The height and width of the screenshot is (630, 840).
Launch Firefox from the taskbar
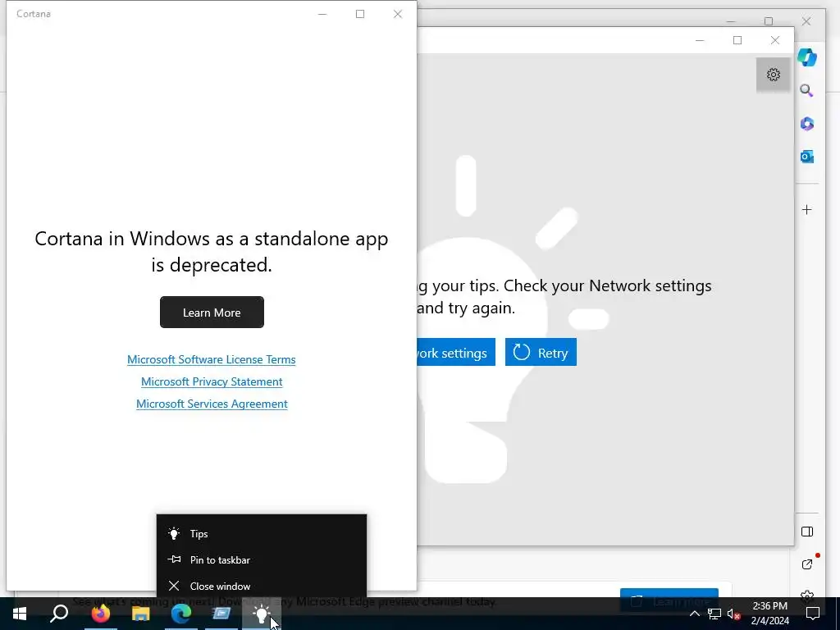[x=100, y=614]
